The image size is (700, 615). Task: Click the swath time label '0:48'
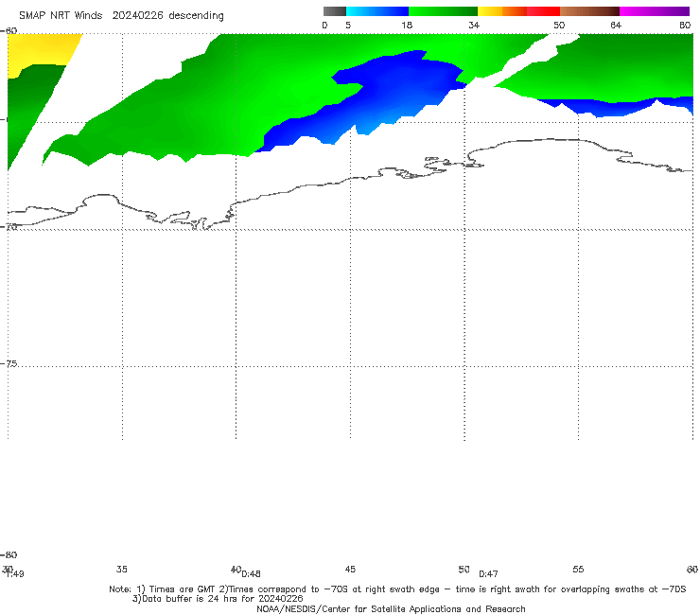[251, 573]
